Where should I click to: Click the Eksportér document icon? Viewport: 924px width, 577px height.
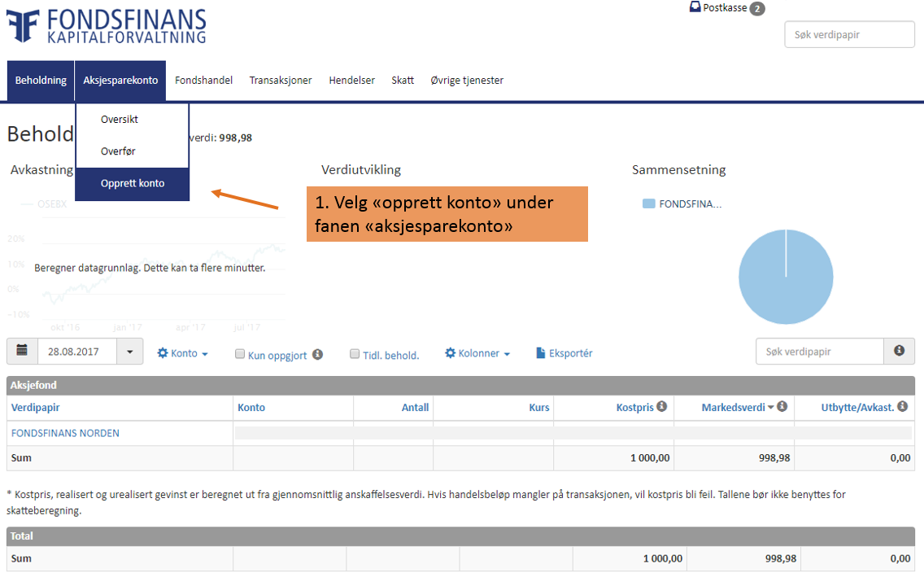pos(540,353)
